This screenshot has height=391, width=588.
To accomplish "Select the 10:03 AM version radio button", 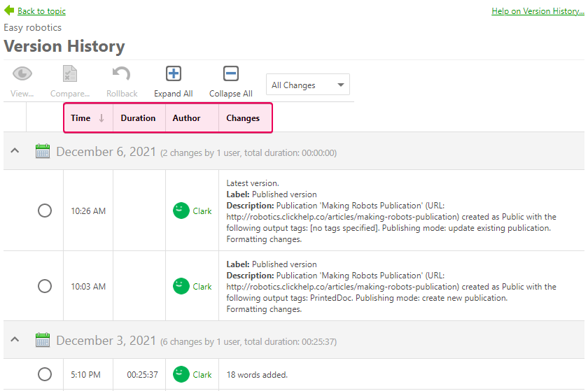I will pyautogui.click(x=45, y=286).
